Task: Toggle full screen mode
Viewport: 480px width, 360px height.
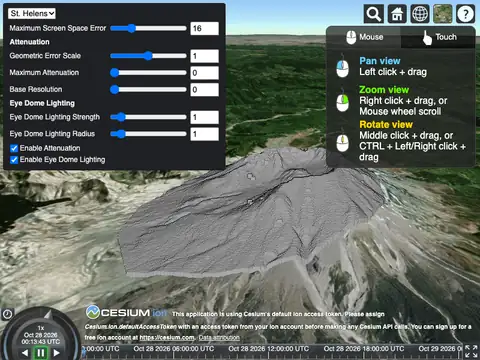Action: tap(471, 352)
